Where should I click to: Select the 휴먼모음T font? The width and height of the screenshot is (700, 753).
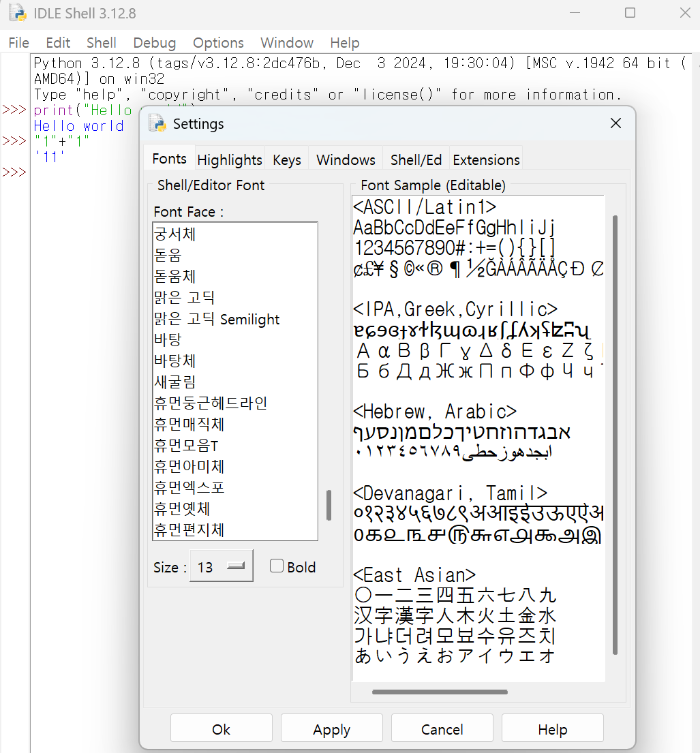click(x=235, y=445)
